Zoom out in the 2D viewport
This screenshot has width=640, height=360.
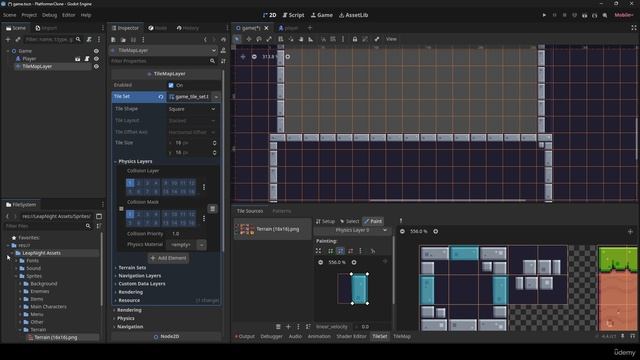(254, 57)
